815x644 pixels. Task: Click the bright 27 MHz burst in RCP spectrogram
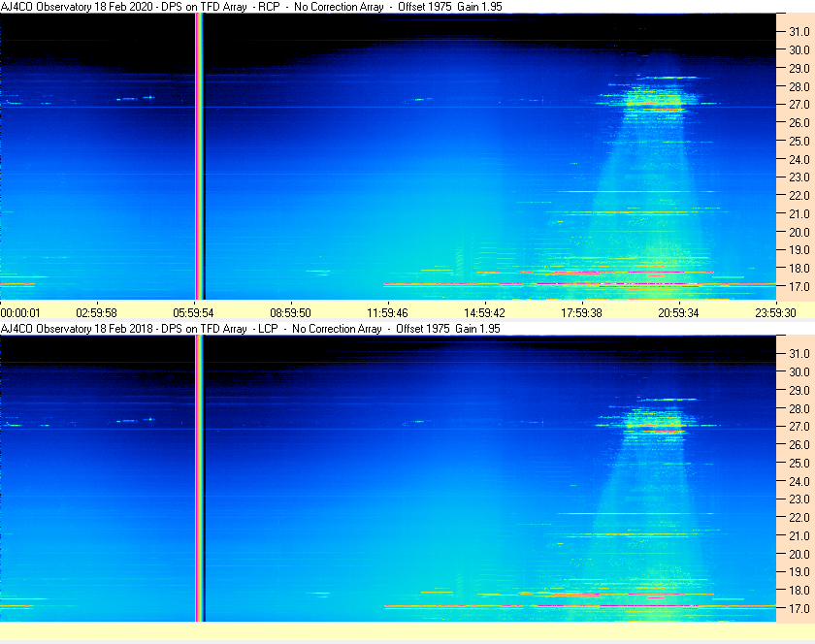pyautogui.click(x=653, y=102)
